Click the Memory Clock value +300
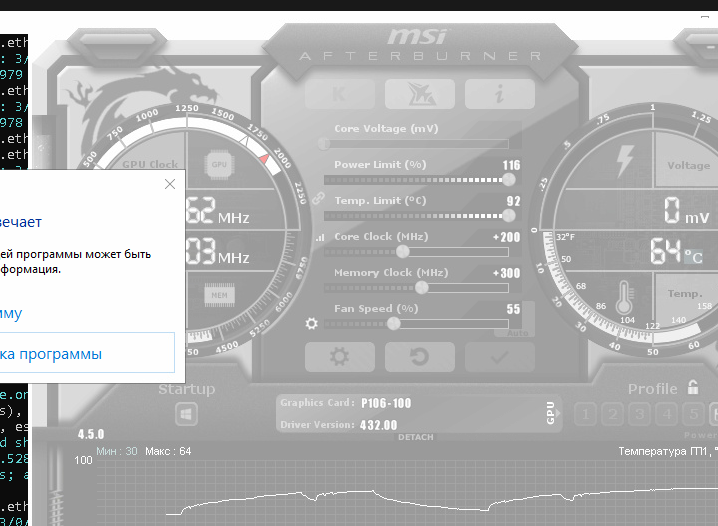This screenshot has height=526, width=718. [x=506, y=273]
